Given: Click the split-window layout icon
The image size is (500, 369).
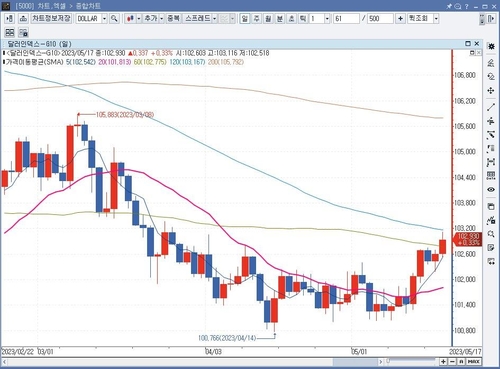Looking at the screenshot, I should point(10,32).
